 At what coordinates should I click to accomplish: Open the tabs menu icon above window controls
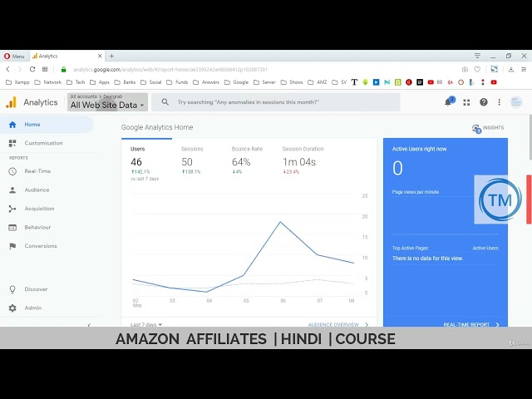tap(477, 56)
